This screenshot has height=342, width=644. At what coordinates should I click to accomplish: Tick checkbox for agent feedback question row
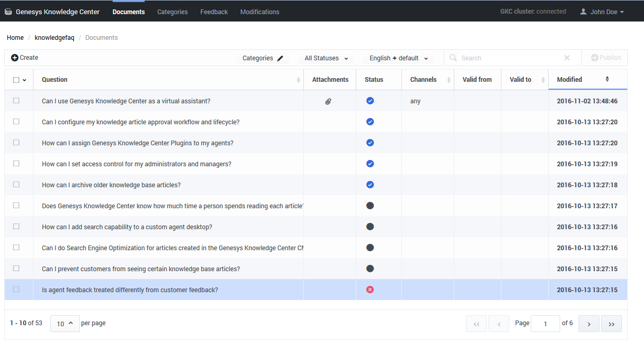(x=16, y=290)
